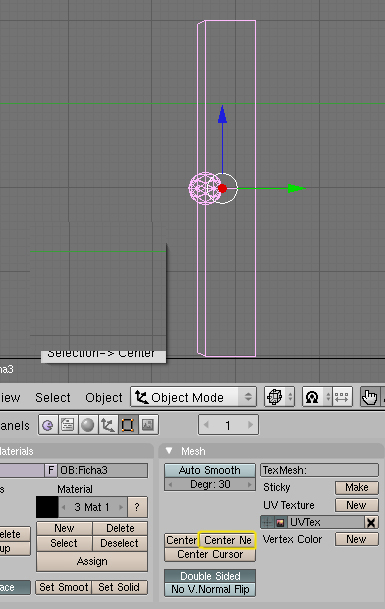Toggle Double Sided option
This screenshot has width=385, height=609.
pos(210,576)
